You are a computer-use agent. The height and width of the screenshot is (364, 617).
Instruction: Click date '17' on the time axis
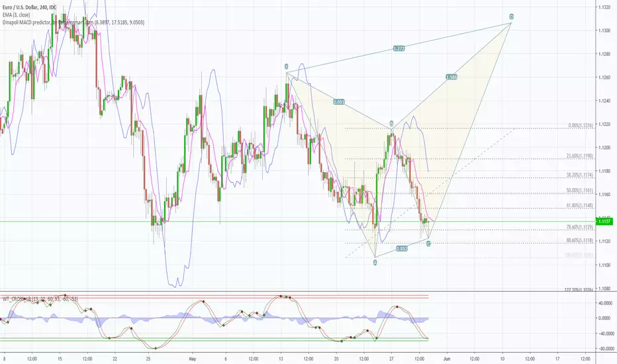[557, 359]
